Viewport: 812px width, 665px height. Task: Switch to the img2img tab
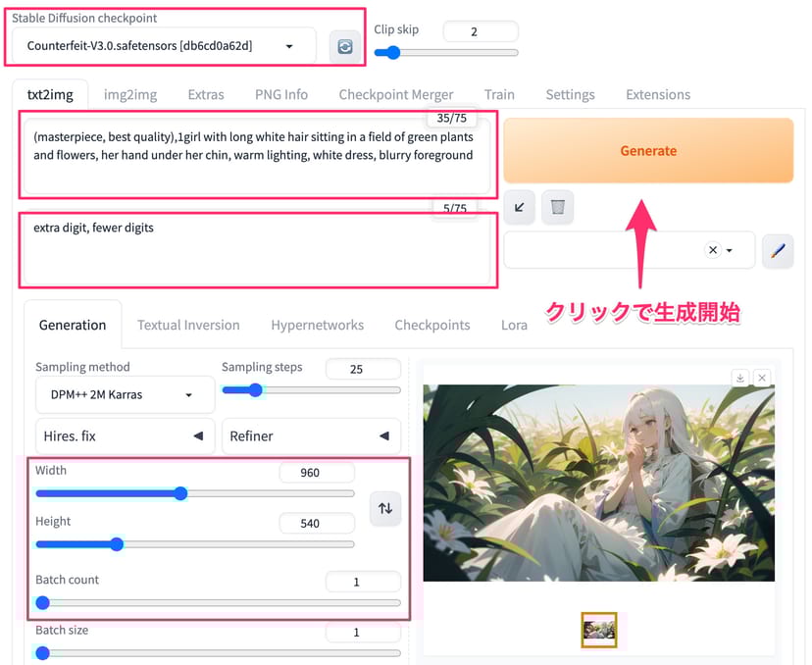pos(129,94)
